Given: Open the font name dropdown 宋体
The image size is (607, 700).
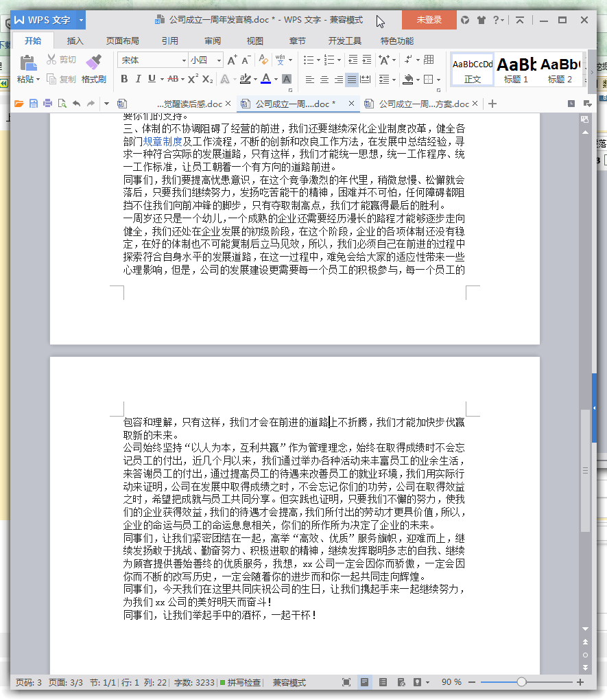Looking at the screenshot, I should click(183, 60).
